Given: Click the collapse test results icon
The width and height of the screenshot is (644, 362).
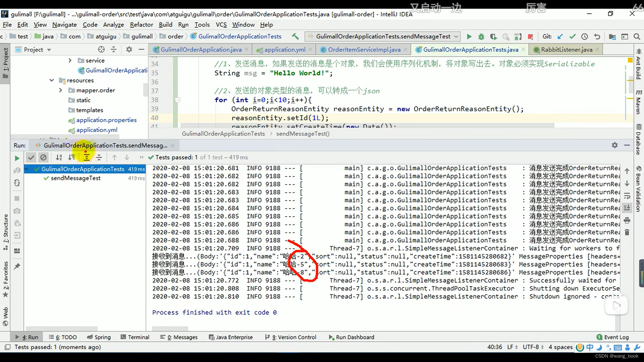Looking at the screenshot, I should point(99,157).
